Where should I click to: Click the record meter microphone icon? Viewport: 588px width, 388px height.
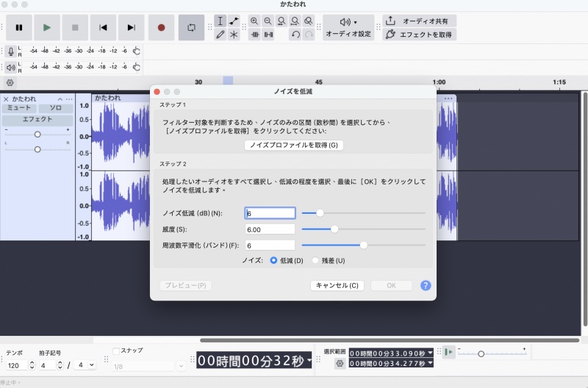click(x=11, y=51)
